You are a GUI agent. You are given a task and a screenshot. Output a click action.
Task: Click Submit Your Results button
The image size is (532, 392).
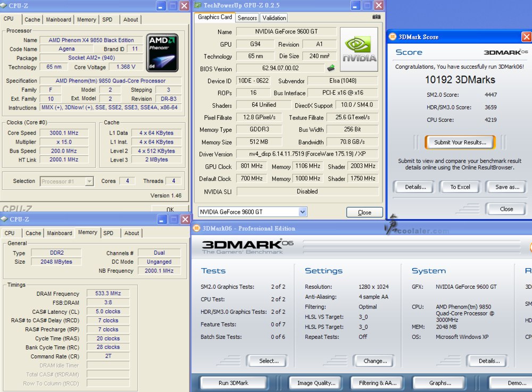click(x=460, y=143)
